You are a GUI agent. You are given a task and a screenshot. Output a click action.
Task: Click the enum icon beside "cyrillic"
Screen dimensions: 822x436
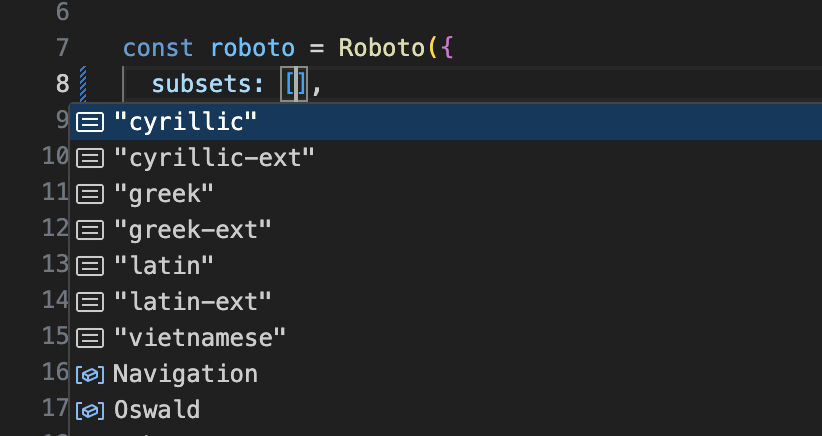point(90,122)
